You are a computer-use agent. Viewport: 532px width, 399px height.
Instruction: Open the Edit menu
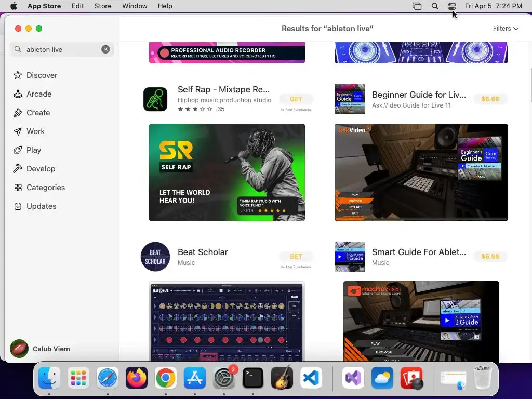coord(78,6)
